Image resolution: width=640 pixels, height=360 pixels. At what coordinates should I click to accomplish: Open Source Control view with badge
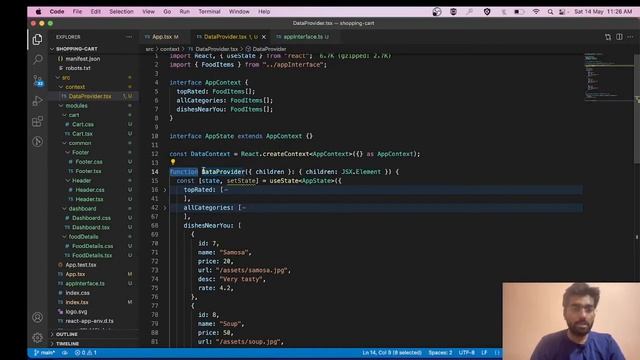38,80
